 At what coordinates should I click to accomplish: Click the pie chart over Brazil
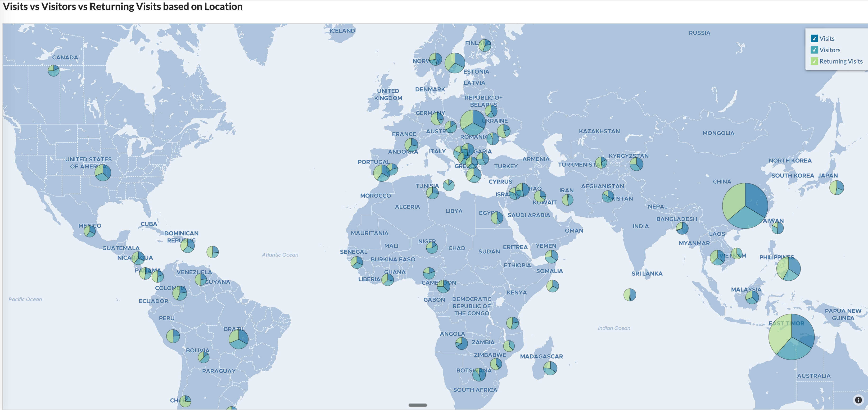coord(239,339)
